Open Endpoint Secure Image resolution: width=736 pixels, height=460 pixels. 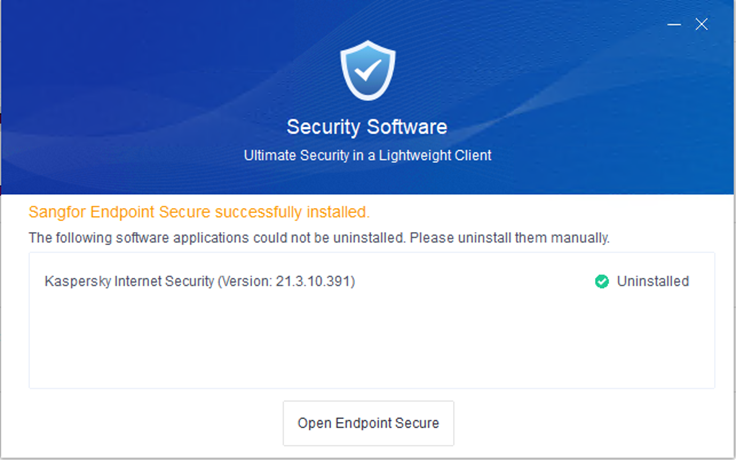(368, 423)
